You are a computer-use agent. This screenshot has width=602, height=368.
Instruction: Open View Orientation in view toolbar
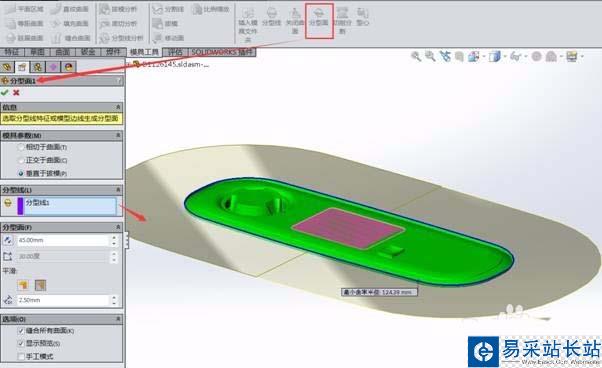tap(474, 57)
